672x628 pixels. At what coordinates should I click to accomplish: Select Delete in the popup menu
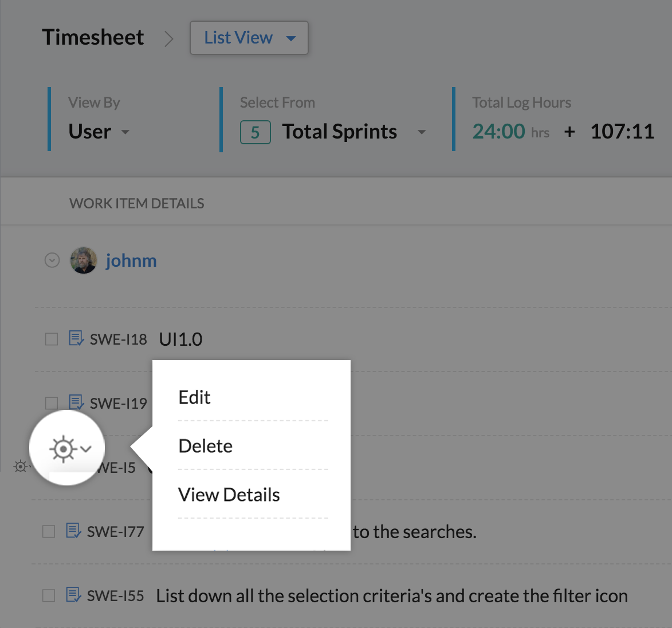(206, 446)
